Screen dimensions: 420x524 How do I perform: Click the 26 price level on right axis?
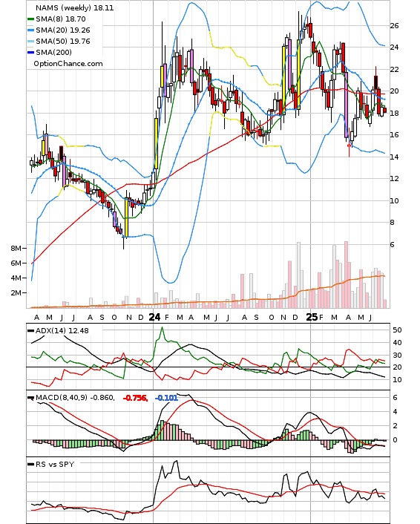[394, 26]
